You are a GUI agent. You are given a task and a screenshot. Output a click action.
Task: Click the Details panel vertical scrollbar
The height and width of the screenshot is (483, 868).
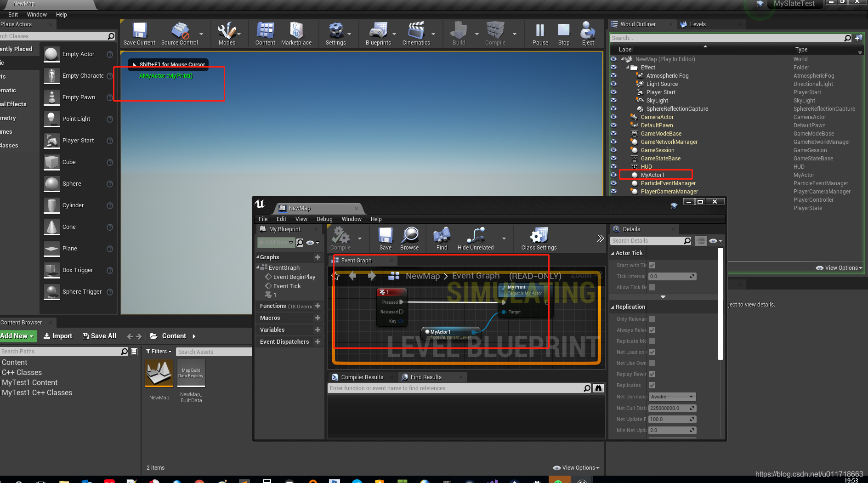coord(720,304)
